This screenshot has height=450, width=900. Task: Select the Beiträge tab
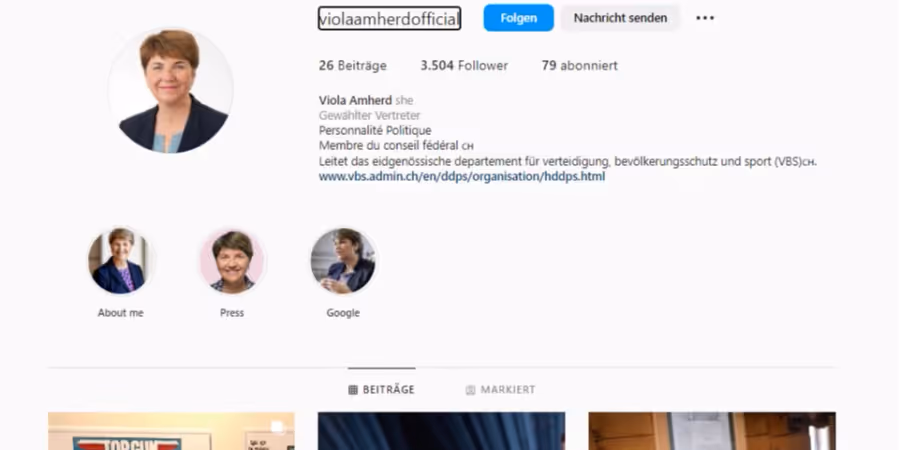381,390
